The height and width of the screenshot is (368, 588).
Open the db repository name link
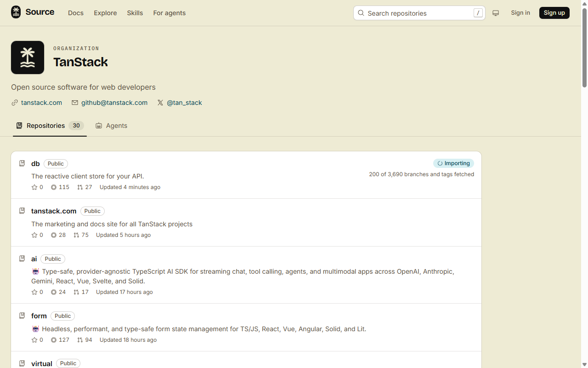(x=35, y=163)
